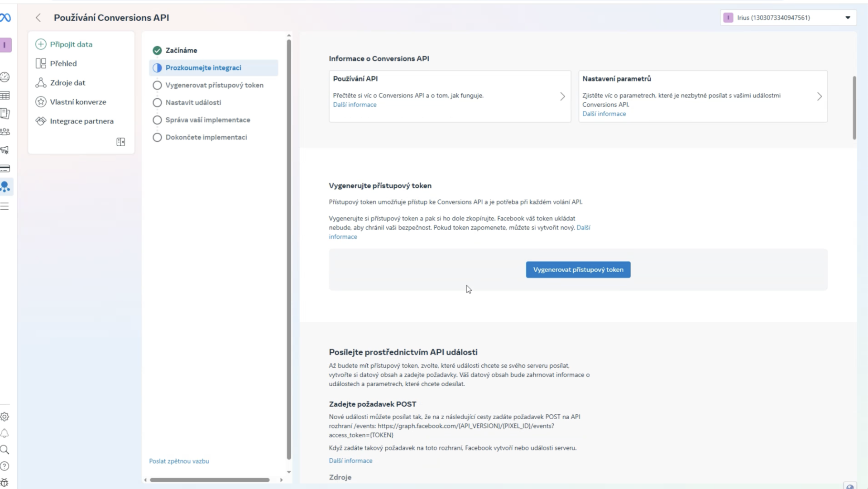Open the Zdroje dat menu item

click(67, 82)
